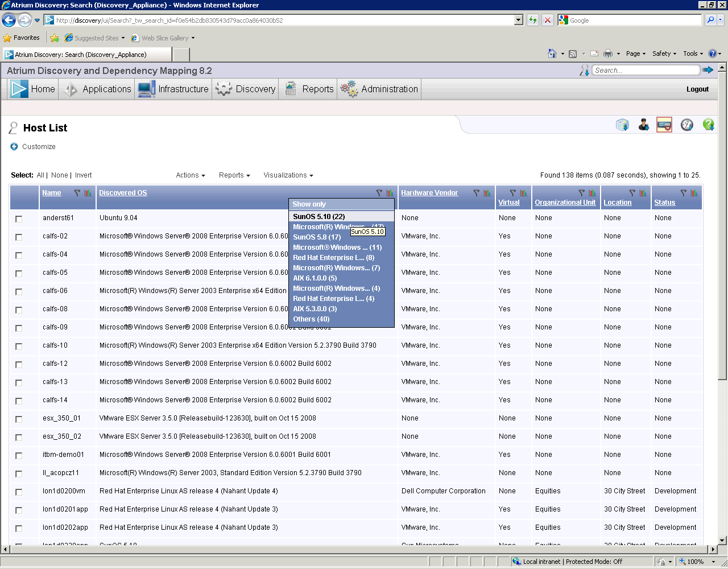Filter the Organizational Unit column

tap(582, 193)
